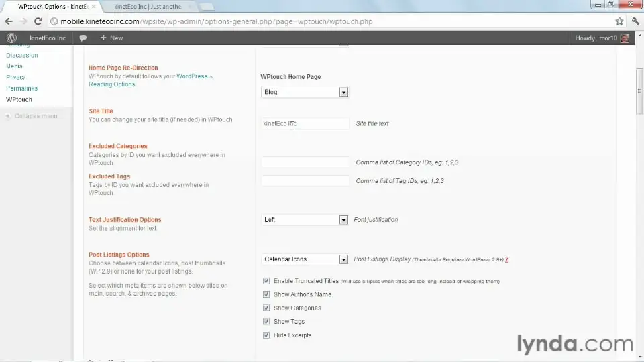Open WPtouch Home Page Blog dropdown
Viewport: 644px width, 362px height.
pyautogui.click(x=305, y=92)
